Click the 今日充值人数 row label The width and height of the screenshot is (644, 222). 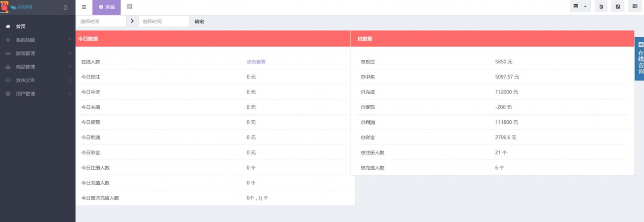tap(96, 183)
